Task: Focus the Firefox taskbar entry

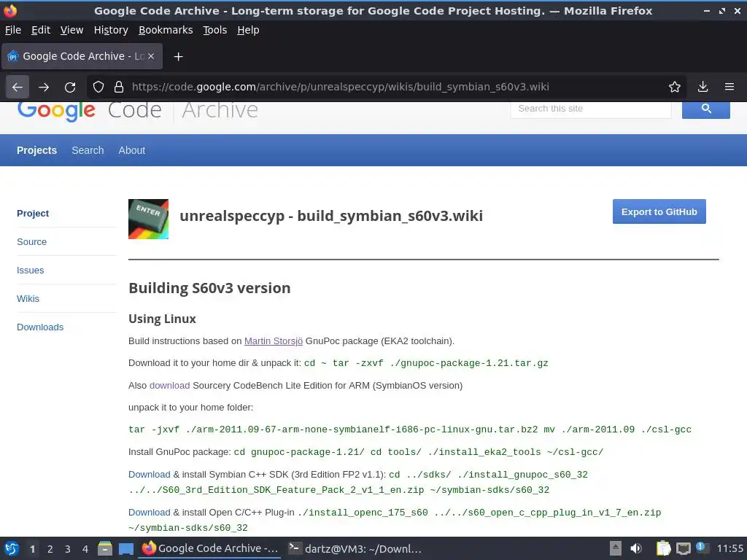Action: pos(209,548)
